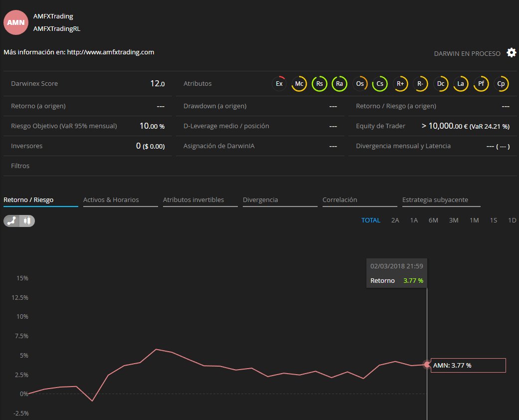Click the Equity de Trader value
The height and width of the screenshot is (420, 519).
pos(465,126)
